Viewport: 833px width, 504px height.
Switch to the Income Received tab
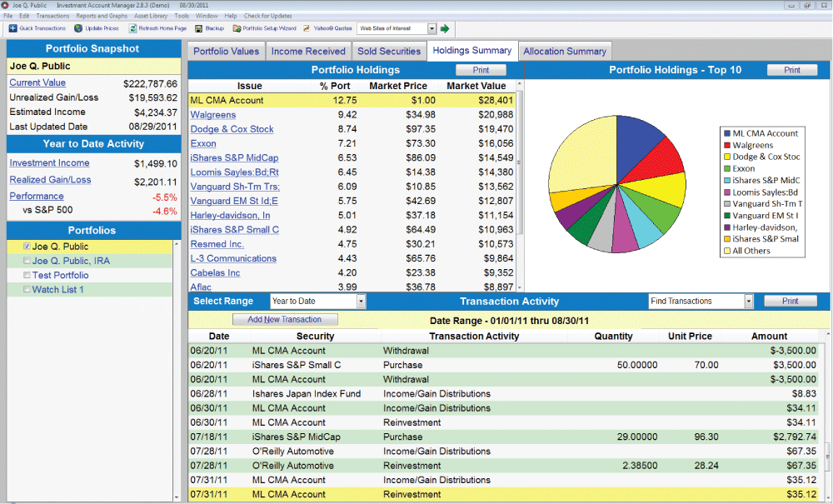click(x=308, y=52)
